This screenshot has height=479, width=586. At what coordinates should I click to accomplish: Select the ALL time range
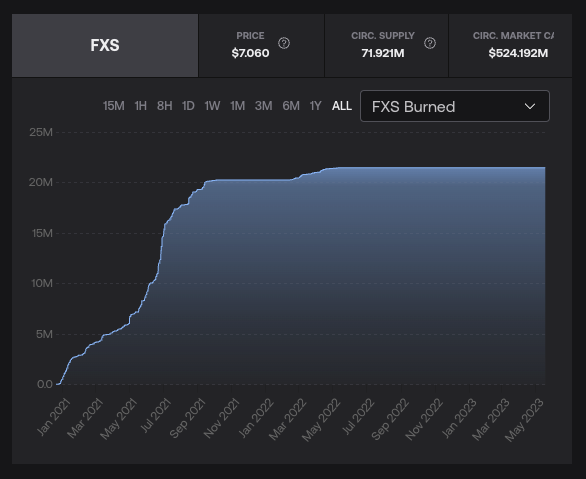coord(342,106)
